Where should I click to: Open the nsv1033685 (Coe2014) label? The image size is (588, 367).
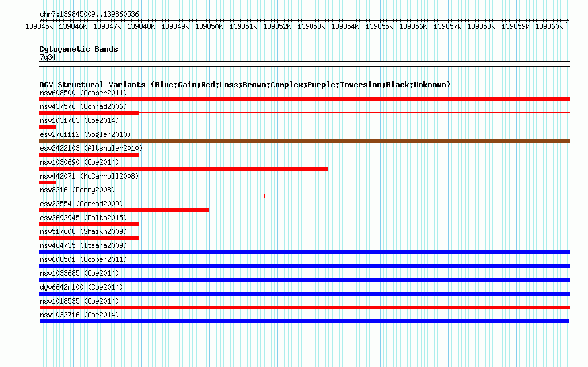[x=79, y=273]
